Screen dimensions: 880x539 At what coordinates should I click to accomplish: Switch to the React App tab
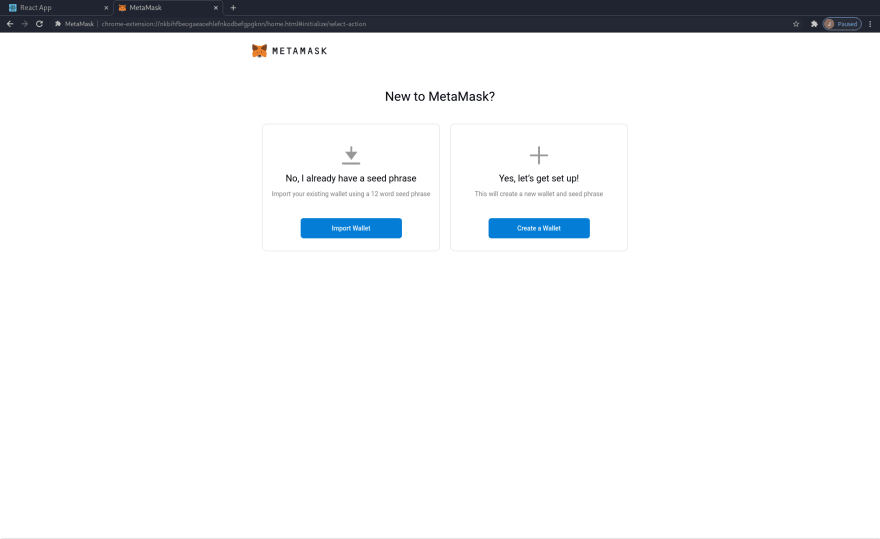point(56,8)
